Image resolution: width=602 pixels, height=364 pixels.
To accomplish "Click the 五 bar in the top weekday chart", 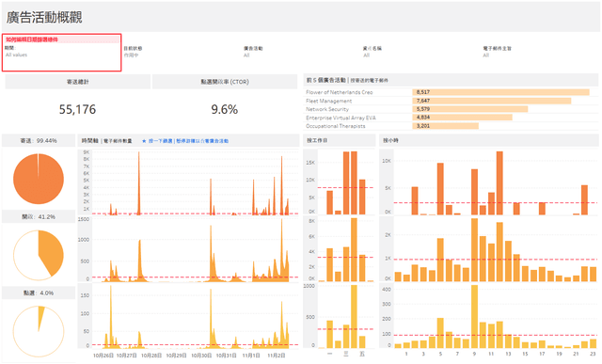I will (x=362, y=197).
